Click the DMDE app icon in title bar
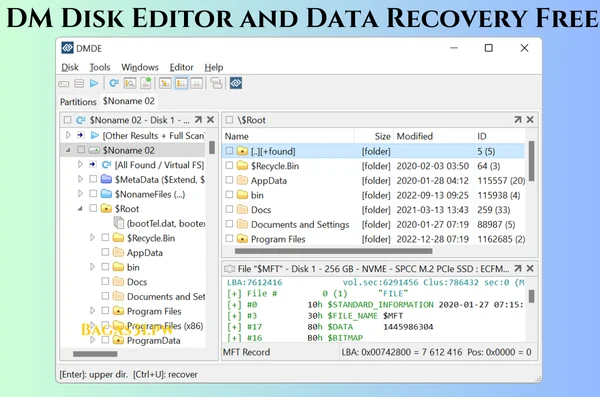Viewport: 600px width, 397px height. pos(67,48)
